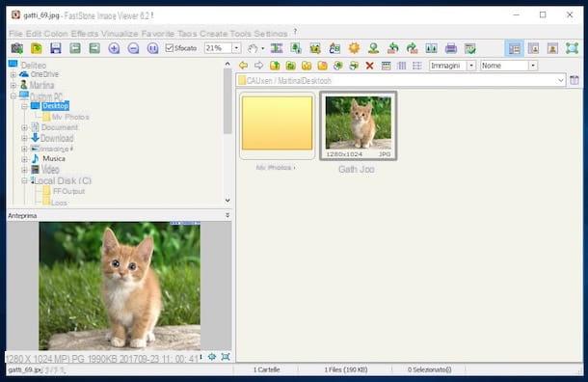Select the My Photos subfolder in tree
Image resolution: width=588 pixels, height=382 pixels.
tap(70, 117)
